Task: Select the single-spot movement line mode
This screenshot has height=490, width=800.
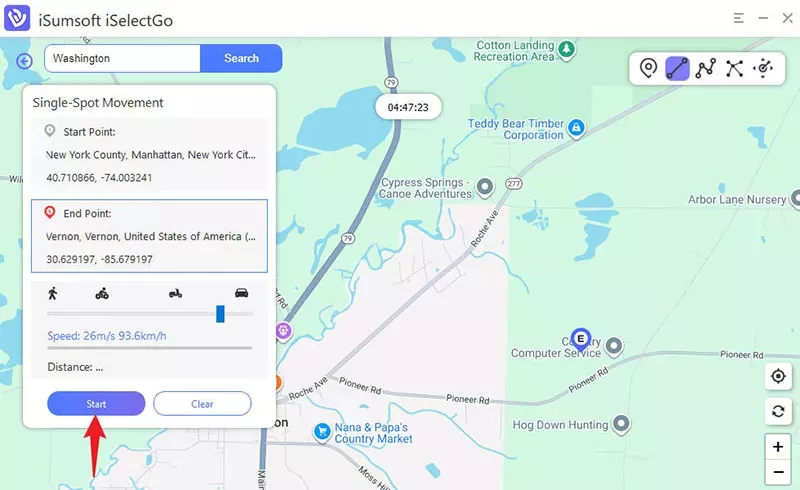Action: point(677,68)
